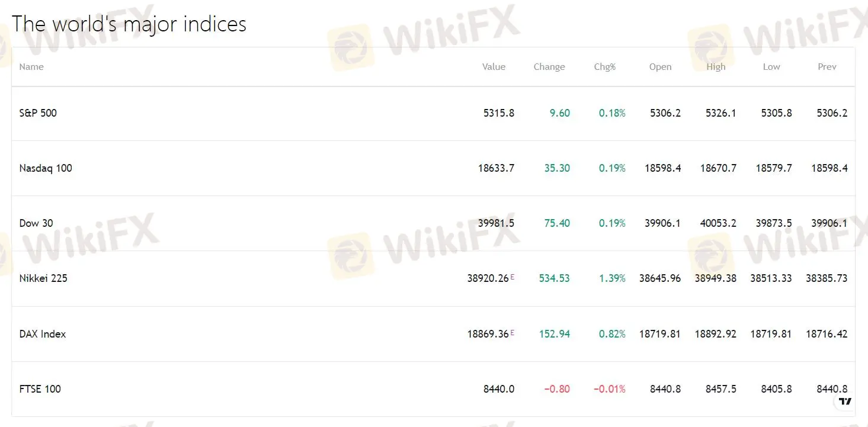Click the High column header
This screenshot has height=427, width=868.
click(716, 67)
